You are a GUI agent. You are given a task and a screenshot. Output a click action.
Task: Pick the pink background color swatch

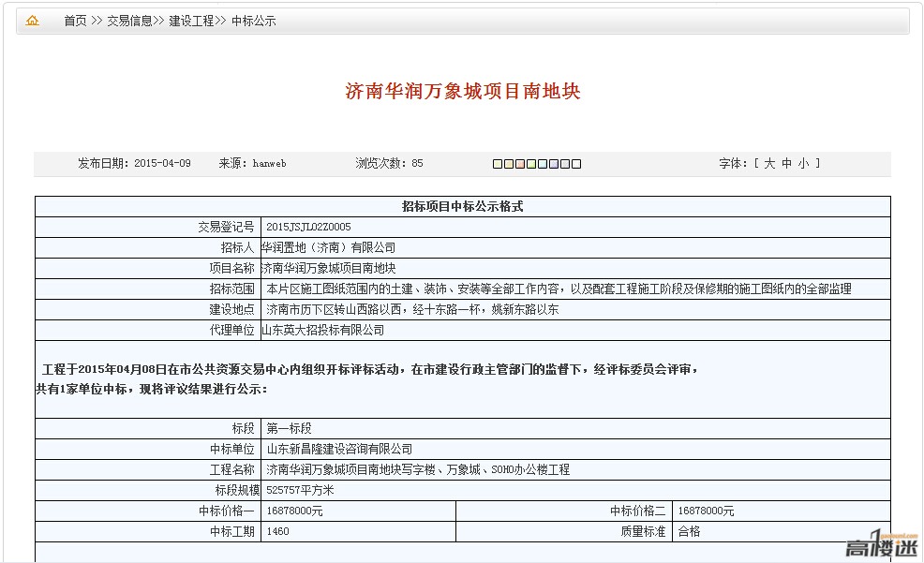tap(520, 164)
